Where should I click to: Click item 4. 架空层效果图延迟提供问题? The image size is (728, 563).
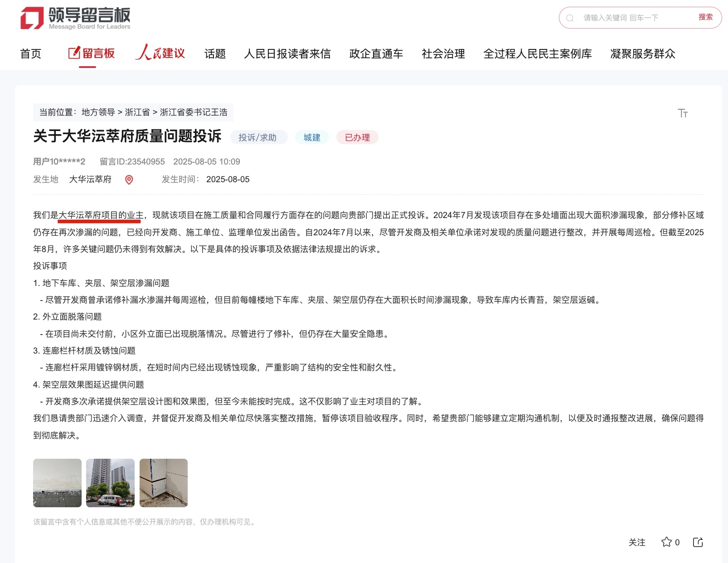tap(88, 385)
